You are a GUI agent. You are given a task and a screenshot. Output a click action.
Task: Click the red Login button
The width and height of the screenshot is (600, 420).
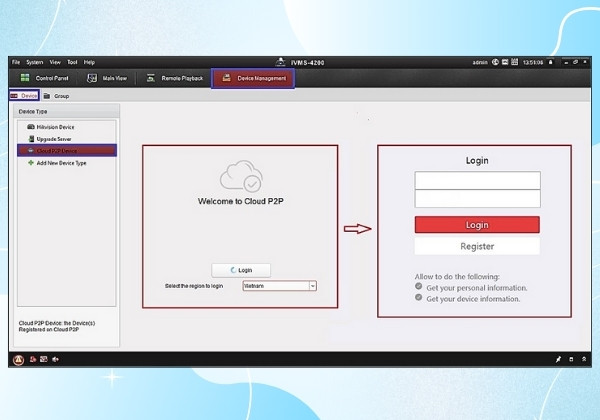(477, 225)
